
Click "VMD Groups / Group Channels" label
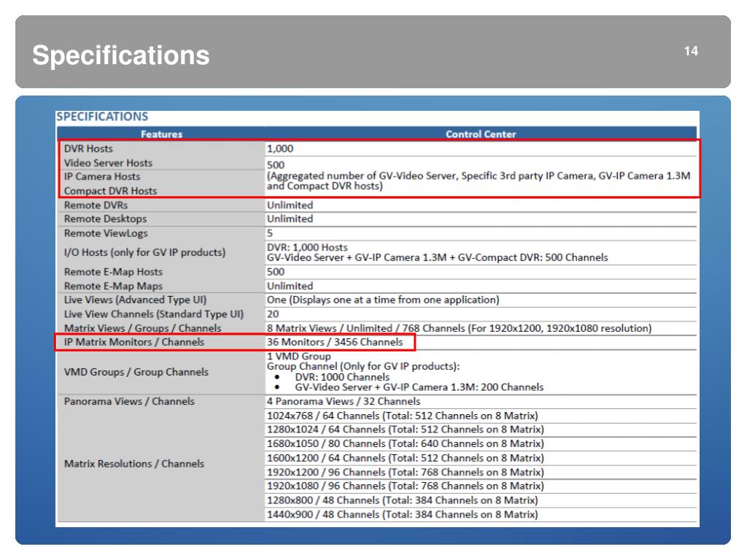[x=136, y=372]
